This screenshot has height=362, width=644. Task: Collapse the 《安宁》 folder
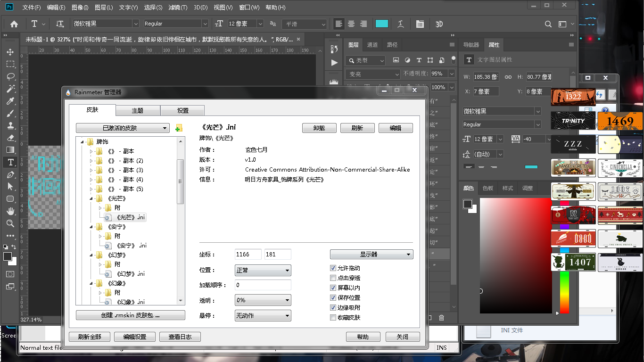(x=92, y=227)
